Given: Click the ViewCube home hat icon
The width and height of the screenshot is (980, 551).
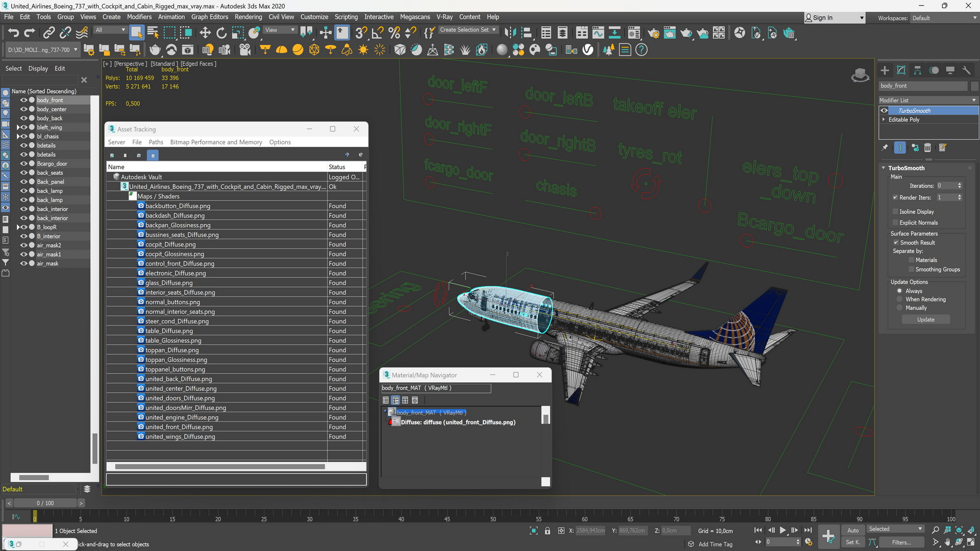Looking at the screenshot, I should click(860, 75).
